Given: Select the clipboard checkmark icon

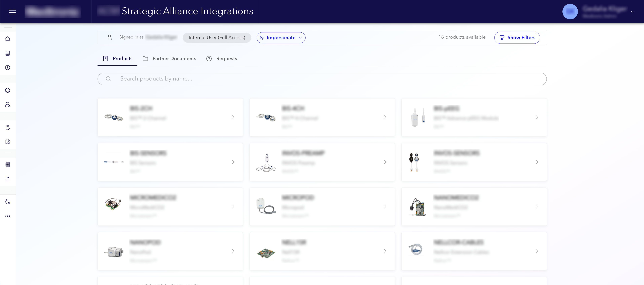Looking at the screenshot, I should (x=8, y=127).
